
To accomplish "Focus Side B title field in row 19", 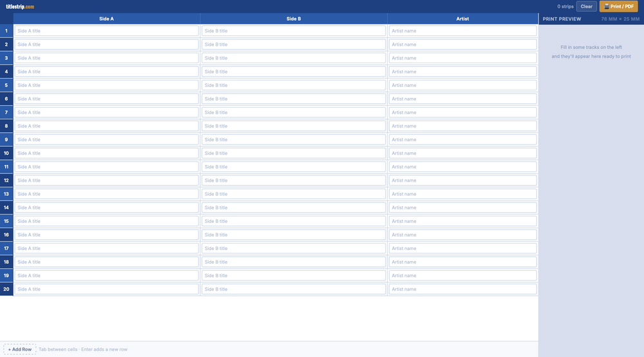I will pyautogui.click(x=294, y=275).
